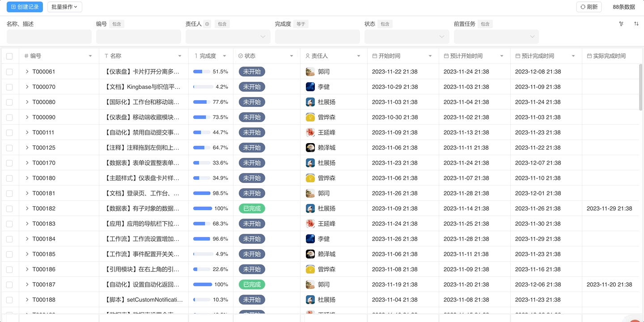Viewport: 644px width, 322px height.
Task: Click the calendar icon in the 开始时间 header
Action: point(374,55)
